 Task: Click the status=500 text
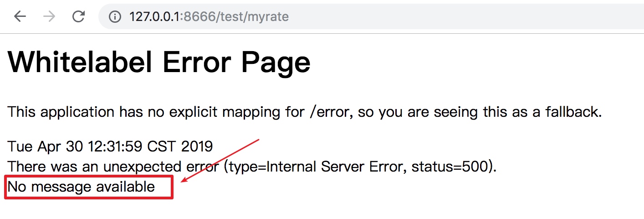coord(449,167)
